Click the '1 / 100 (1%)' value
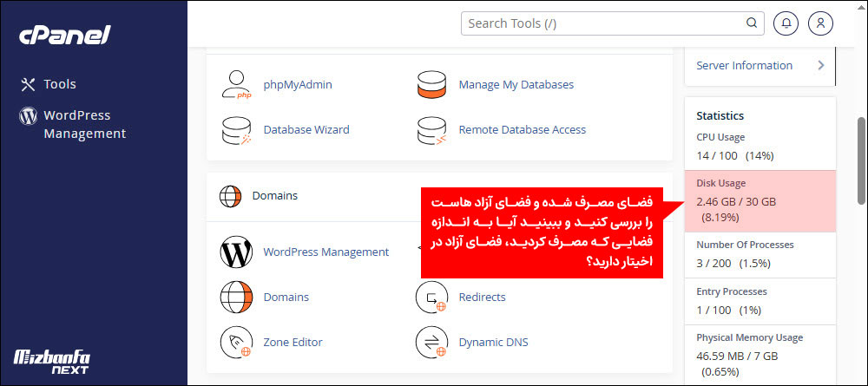The image size is (868, 386). (729, 311)
